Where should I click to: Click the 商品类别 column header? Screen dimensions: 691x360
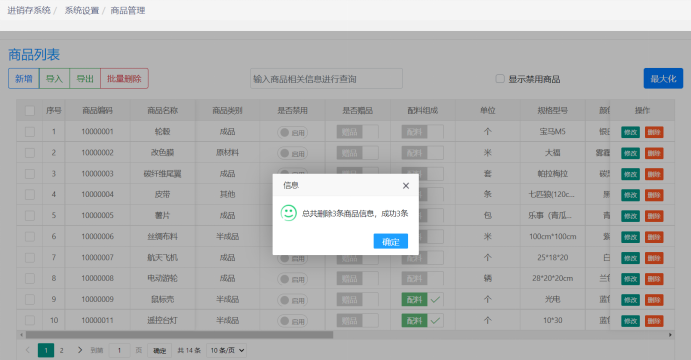tap(227, 111)
